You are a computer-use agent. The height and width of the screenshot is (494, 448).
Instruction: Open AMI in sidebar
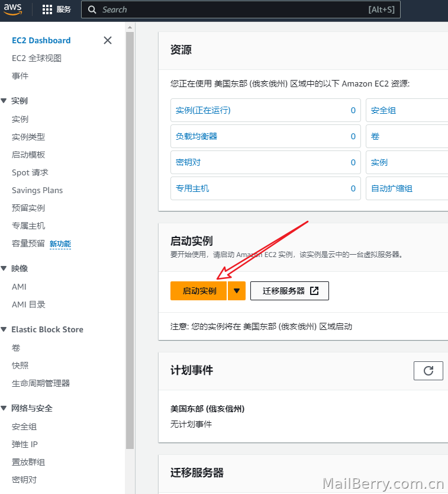[x=19, y=287]
